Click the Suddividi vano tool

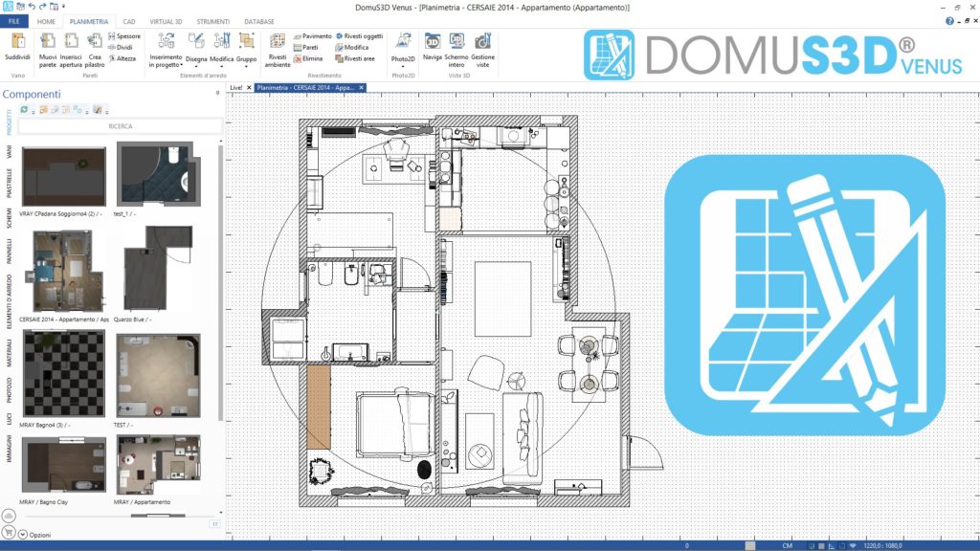tap(17, 48)
